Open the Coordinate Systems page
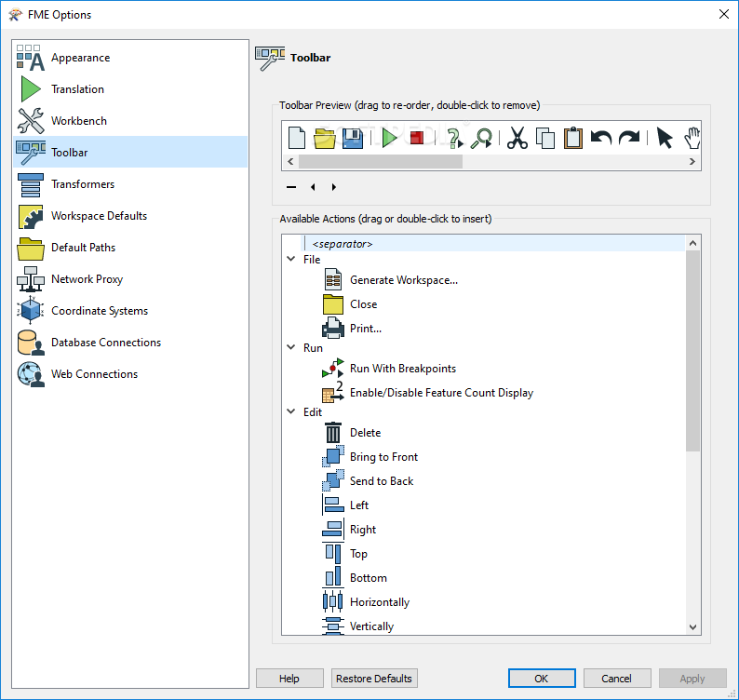The image size is (739, 700). 130,310
